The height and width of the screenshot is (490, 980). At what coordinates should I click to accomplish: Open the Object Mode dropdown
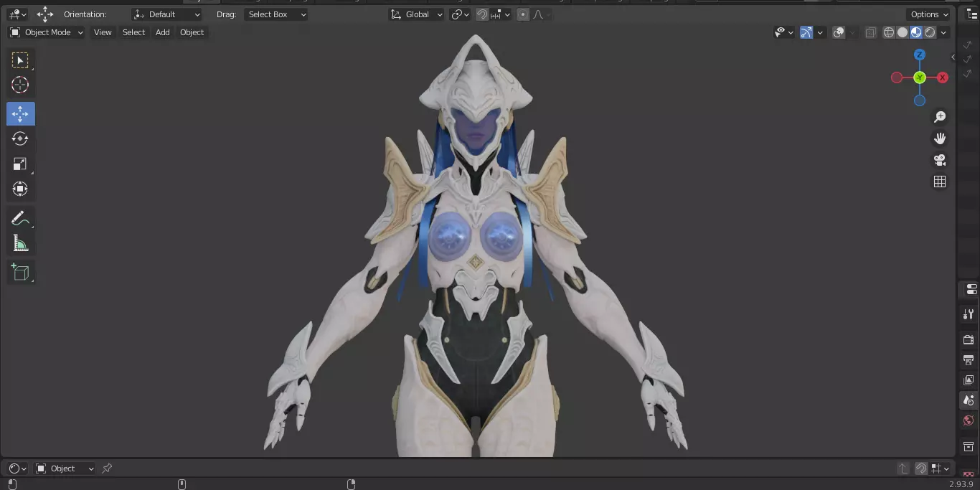(x=47, y=32)
